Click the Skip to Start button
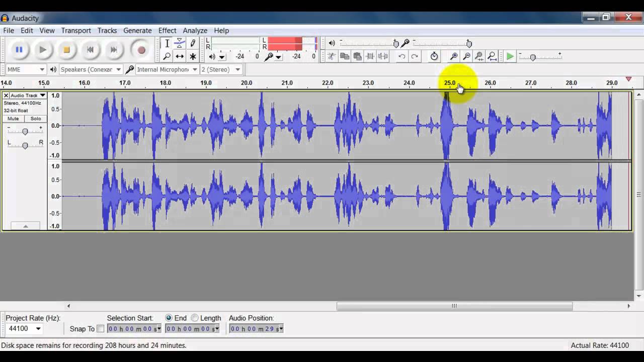The width and height of the screenshot is (644, 362). (90, 50)
